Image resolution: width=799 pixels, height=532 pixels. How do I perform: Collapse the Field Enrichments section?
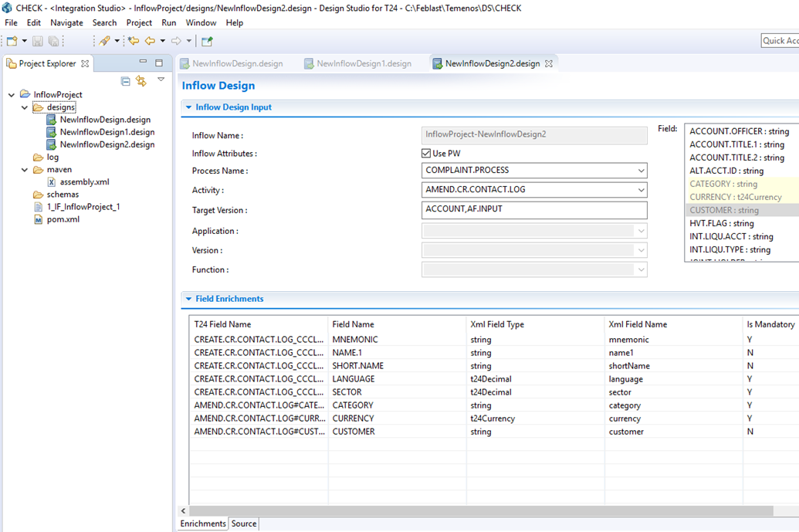click(x=188, y=299)
